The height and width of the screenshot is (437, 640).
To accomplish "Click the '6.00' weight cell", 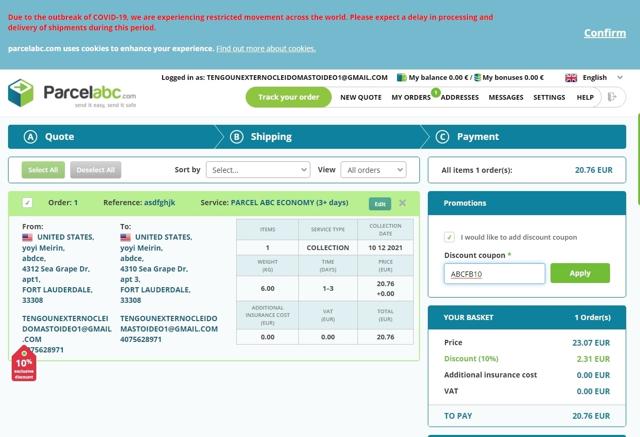I will tap(267, 288).
